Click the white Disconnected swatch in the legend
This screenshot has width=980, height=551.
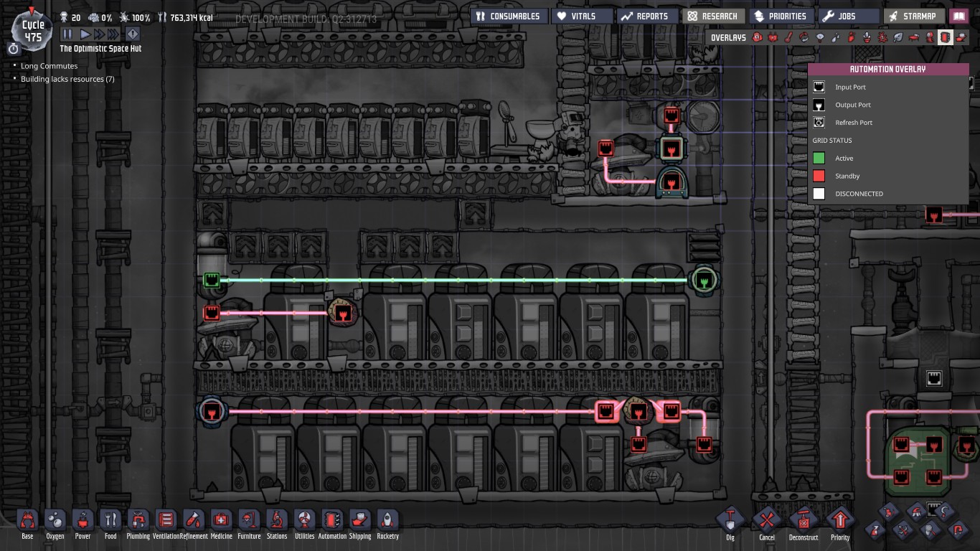click(x=819, y=194)
